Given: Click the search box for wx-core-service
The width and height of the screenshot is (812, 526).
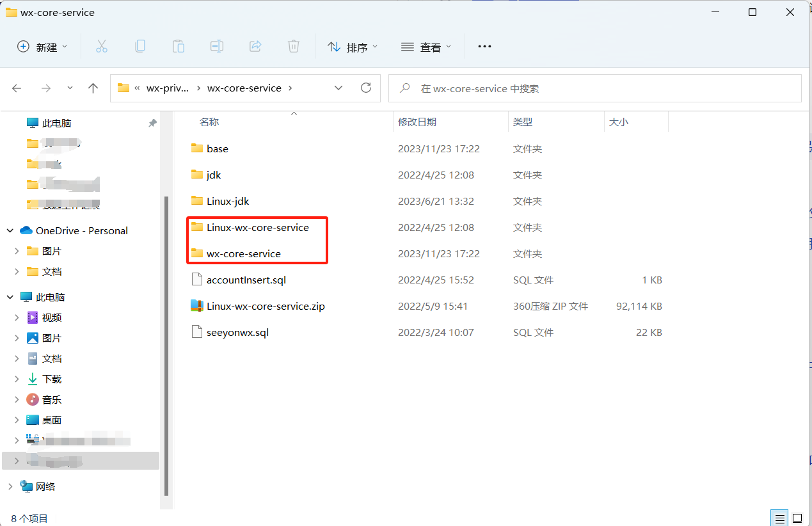Looking at the screenshot, I should click(595, 88).
